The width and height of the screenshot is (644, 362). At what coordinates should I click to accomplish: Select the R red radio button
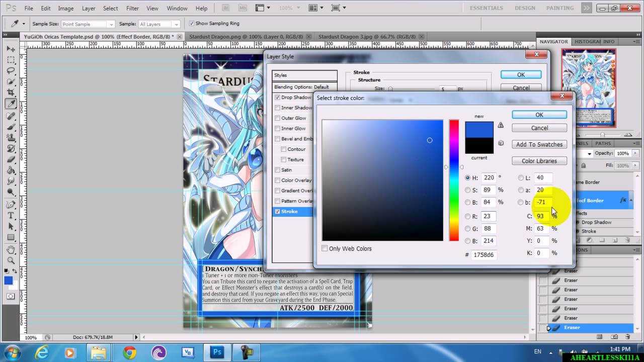[468, 217]
